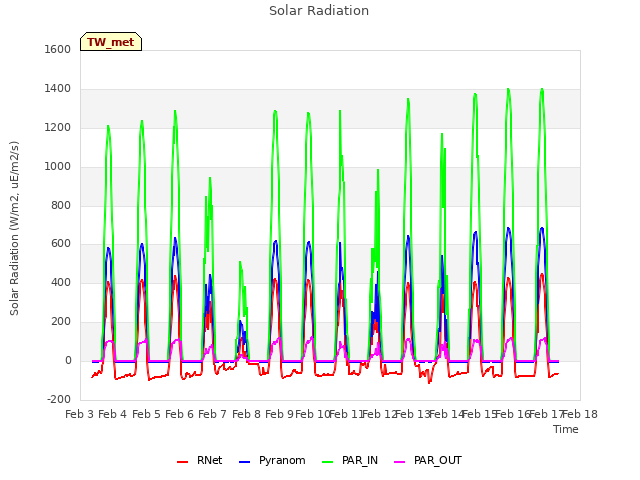The image size is (640, 480).
Task: Click the -200 y-axis tick label
Action: pyautogui.click(x=59, y=399)
